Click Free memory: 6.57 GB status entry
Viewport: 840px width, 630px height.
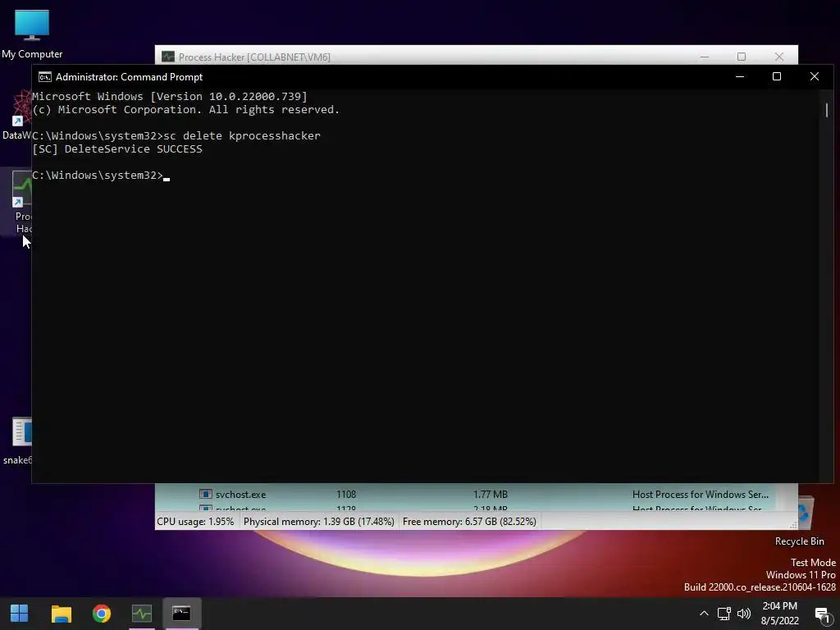(x=469, y=521)
